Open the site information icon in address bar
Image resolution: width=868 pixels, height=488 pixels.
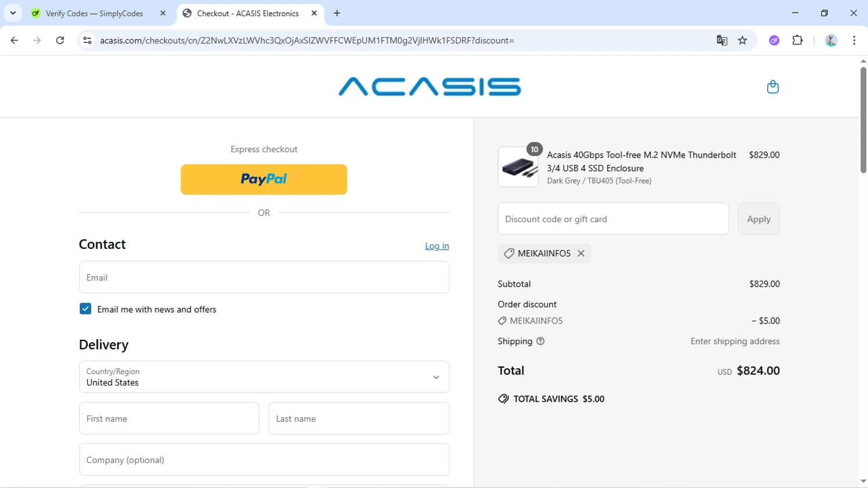87,41
